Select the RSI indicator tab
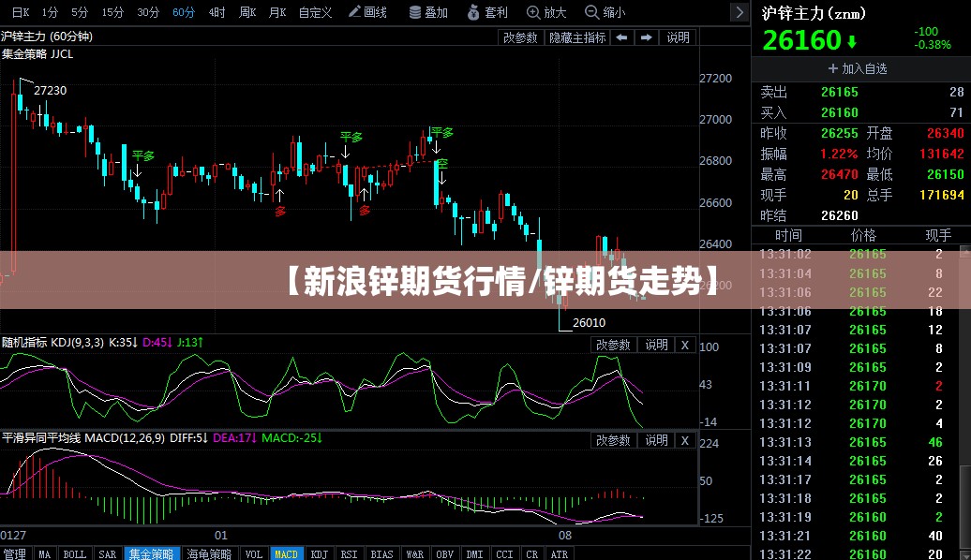 (x=350, y=553)
